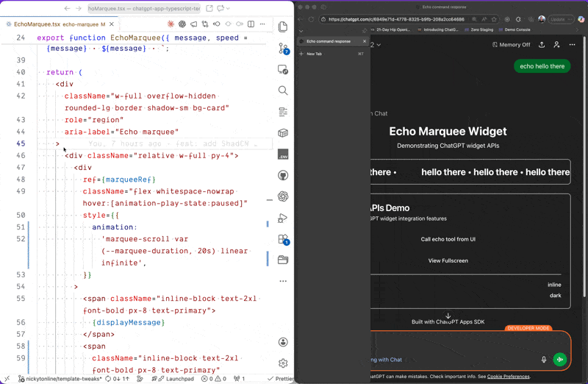The width and height of the screenshot is (588, 384).
Task: Click the open-in-new-window icon near title
Action: (x=209, y=8)
